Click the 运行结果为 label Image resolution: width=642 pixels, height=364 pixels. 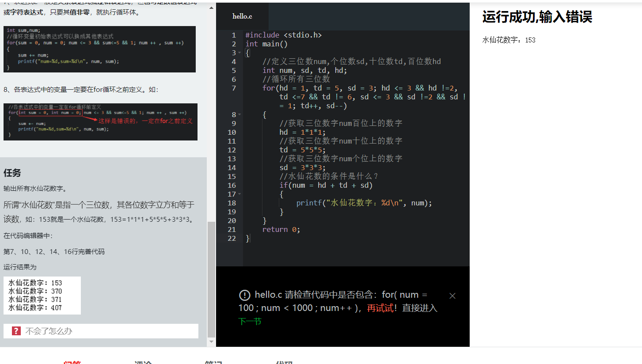pos(20,267)
